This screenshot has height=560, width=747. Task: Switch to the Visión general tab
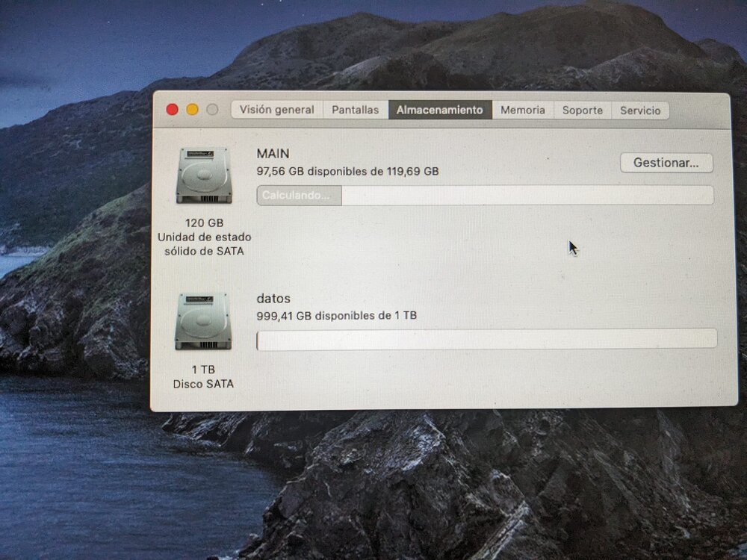277,110
